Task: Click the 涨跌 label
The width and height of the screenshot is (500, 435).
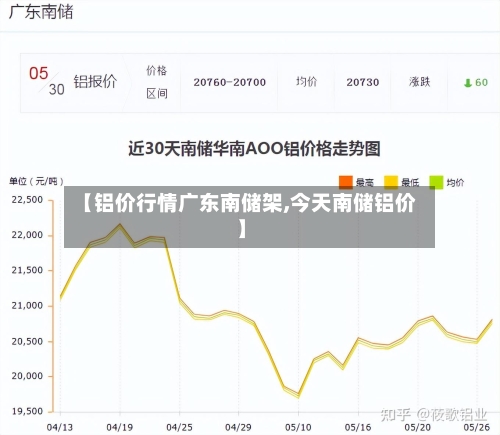Action: [420, 82]
